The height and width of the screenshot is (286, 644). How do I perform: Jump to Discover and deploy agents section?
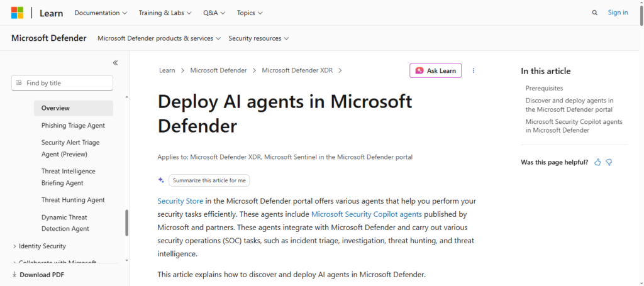click(570, 105)
